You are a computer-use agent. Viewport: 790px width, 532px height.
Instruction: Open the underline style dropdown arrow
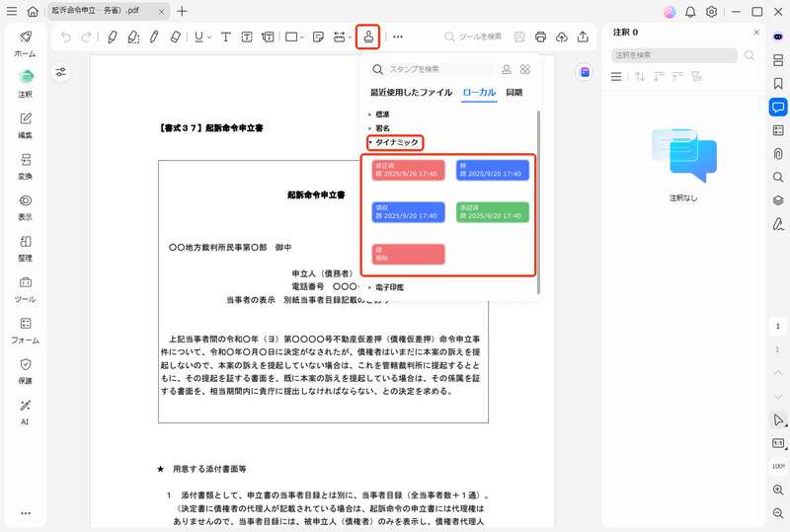pyautogui.click(x=209, y=38)
